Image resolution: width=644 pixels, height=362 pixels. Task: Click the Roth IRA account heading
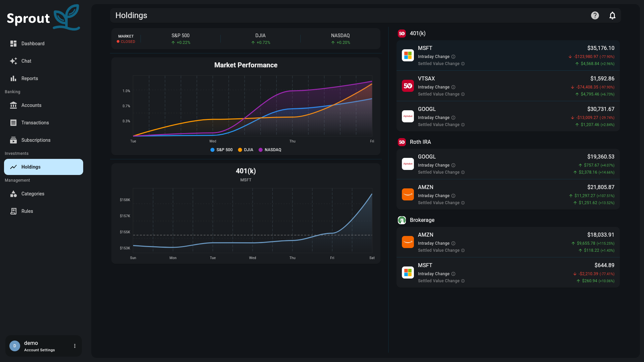coord(420,142)
